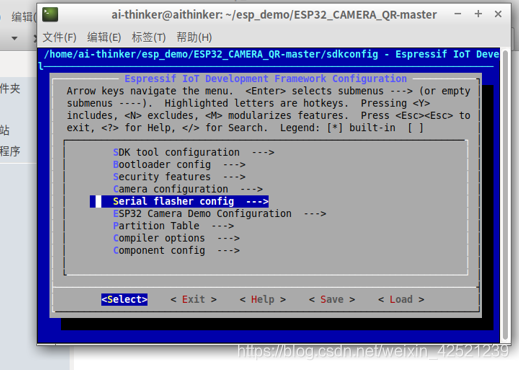Open Compiler options submenu
Image resolution: width=519 pixels, height=370 pixels.
pyautogui.click(x=176, y=238)
